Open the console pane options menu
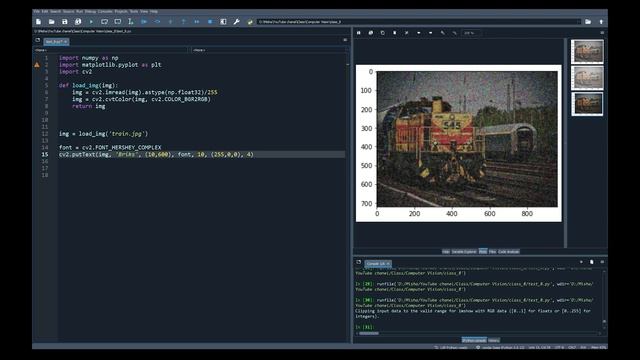 click(x=602, y=262)
